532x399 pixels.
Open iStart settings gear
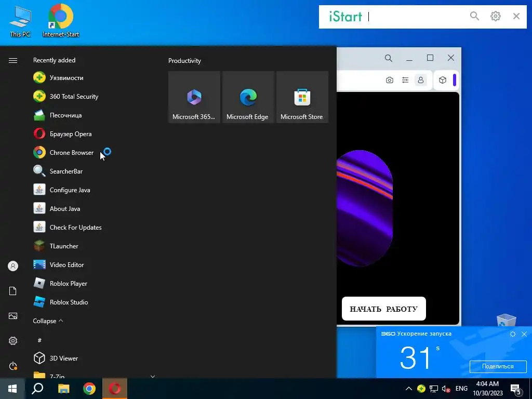click(x=495, y=16)
